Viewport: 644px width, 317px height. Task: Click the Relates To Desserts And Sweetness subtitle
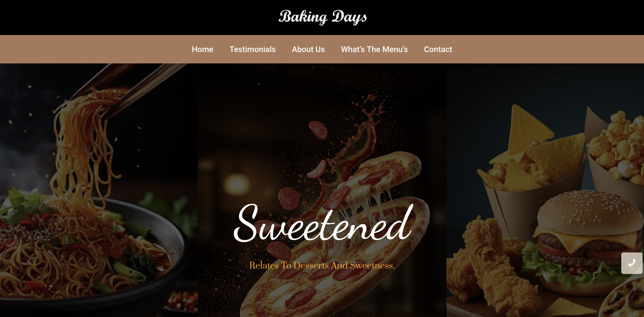322,265
